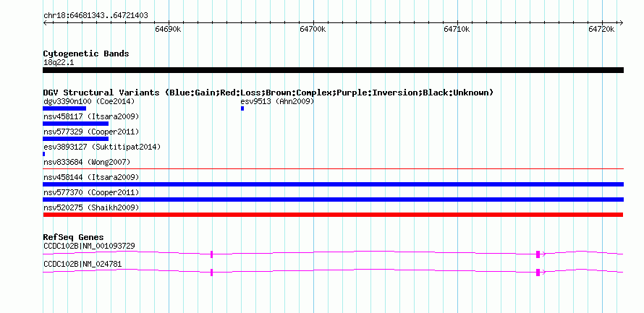The height and width of the screenshot is (313, 644).
Task: Click the DGV Structural Variants track title
Action: (x=268, y=93)
